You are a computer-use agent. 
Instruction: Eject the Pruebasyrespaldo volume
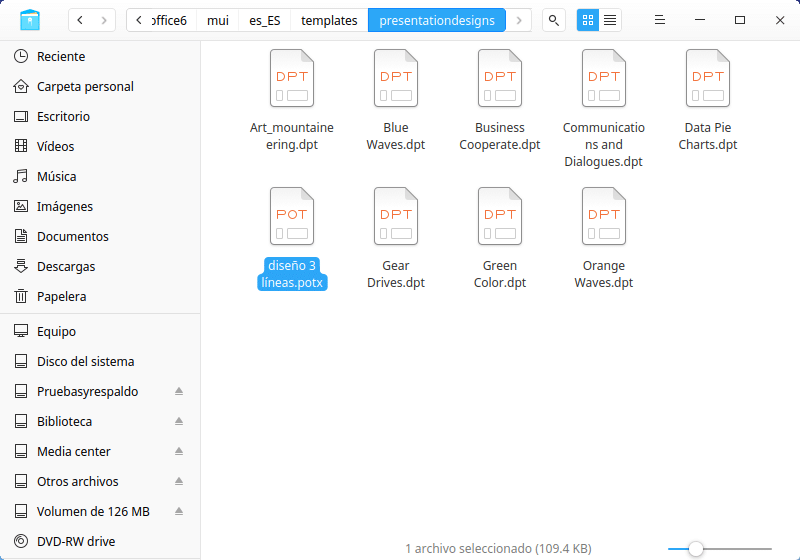[x=179, y=391]
